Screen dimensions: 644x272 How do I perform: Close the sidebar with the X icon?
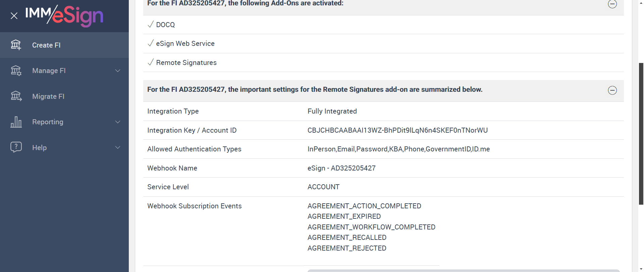point(14,16)
